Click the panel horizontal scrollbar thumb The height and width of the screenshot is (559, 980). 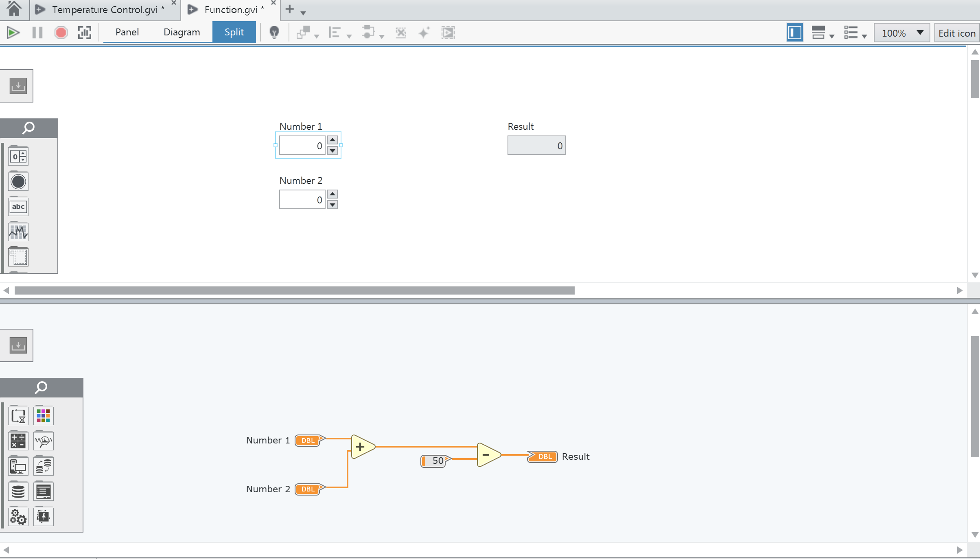[294, 290]
